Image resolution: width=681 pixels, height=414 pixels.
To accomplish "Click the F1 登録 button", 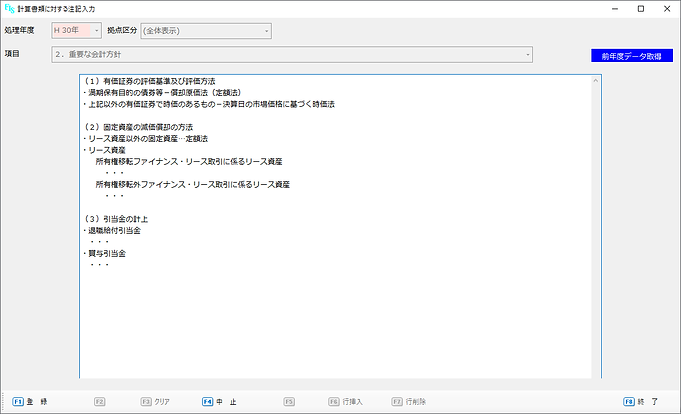I will (x=30, y=402).
